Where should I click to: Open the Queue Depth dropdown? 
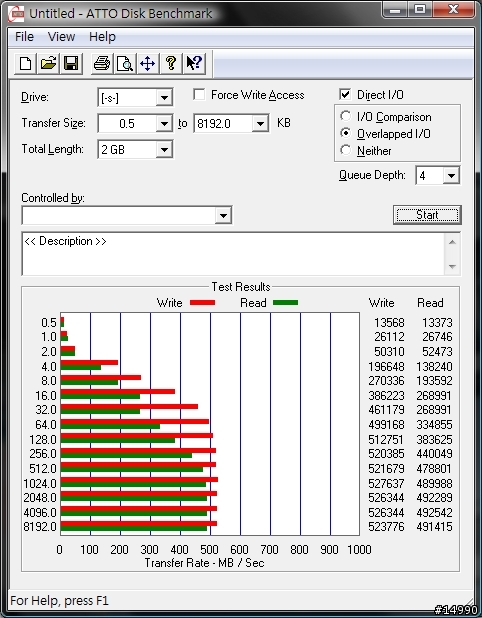451,175
